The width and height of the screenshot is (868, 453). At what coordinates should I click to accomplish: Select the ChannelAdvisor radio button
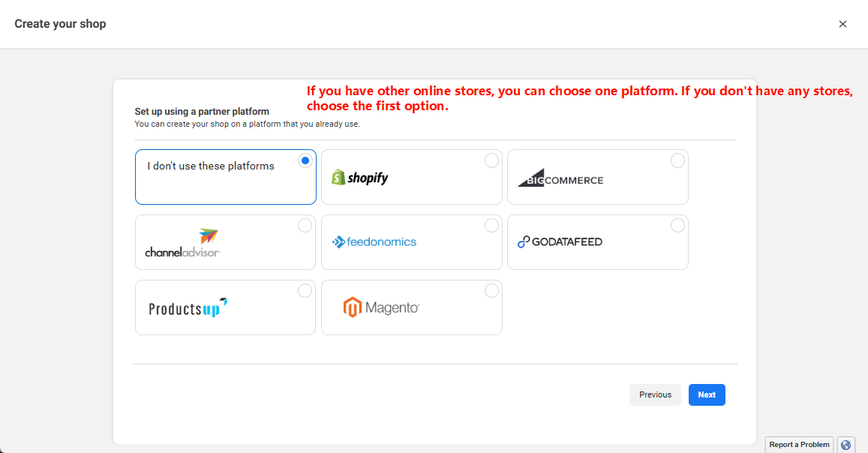point(305,226)
